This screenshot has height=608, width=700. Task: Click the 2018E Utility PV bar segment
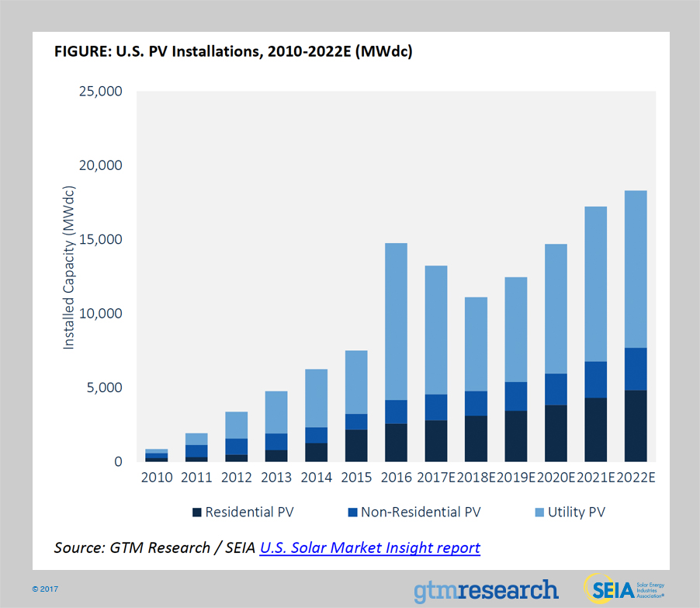pos(476,345)
